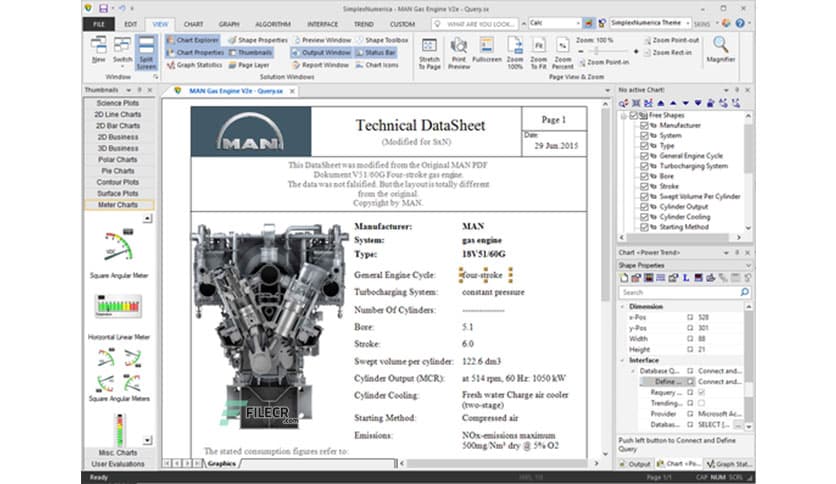Screen dimensions: 836x484
Task: Select the Horizontal Linear Meter thumbnail
Action: click(117, 305)
